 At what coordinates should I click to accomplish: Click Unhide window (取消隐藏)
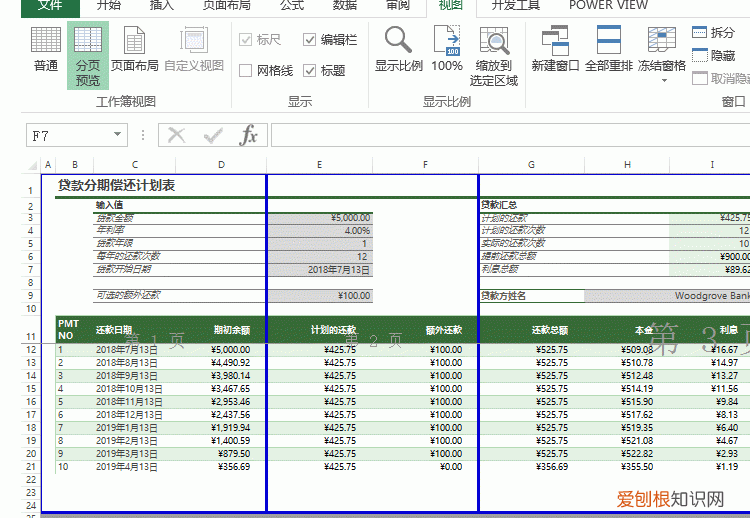coord(720,78)
